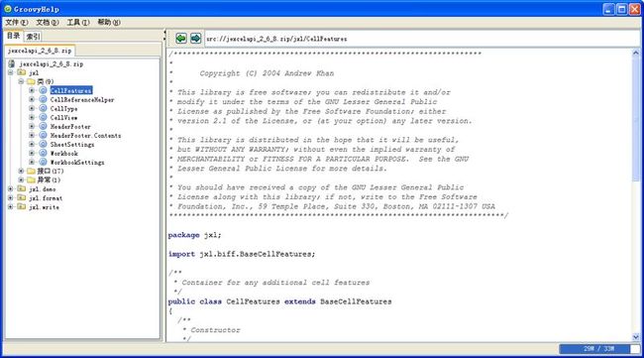Click the white box beside the memory bar
Image resolution: width=644 pixels, height=358 pixels.
pyautogui.click(x=635, y=348)
